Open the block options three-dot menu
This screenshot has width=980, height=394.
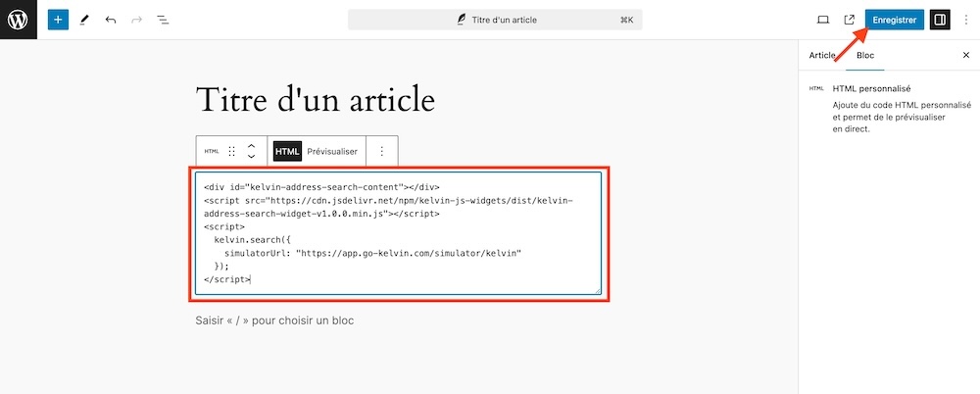tap(382, 151)
